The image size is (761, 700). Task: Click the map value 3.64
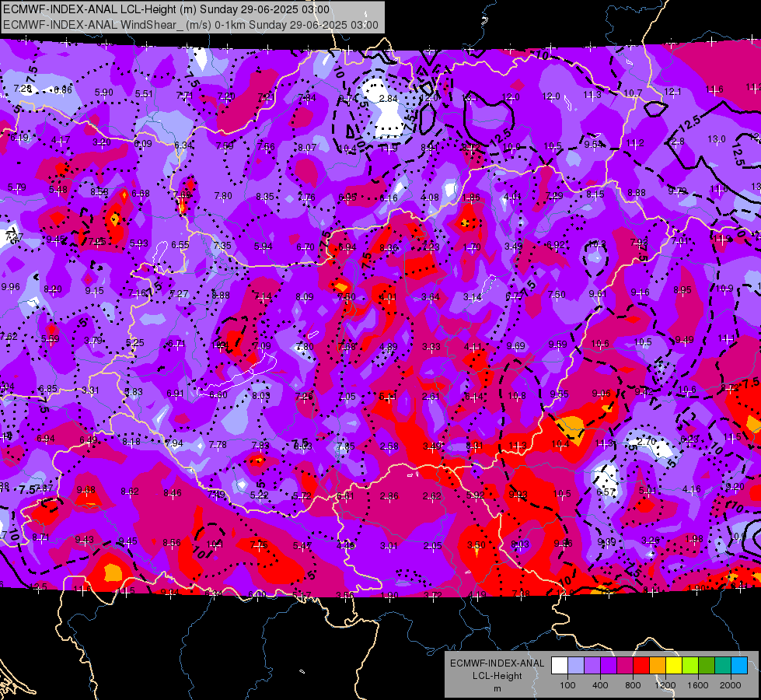tap(431, 297)
